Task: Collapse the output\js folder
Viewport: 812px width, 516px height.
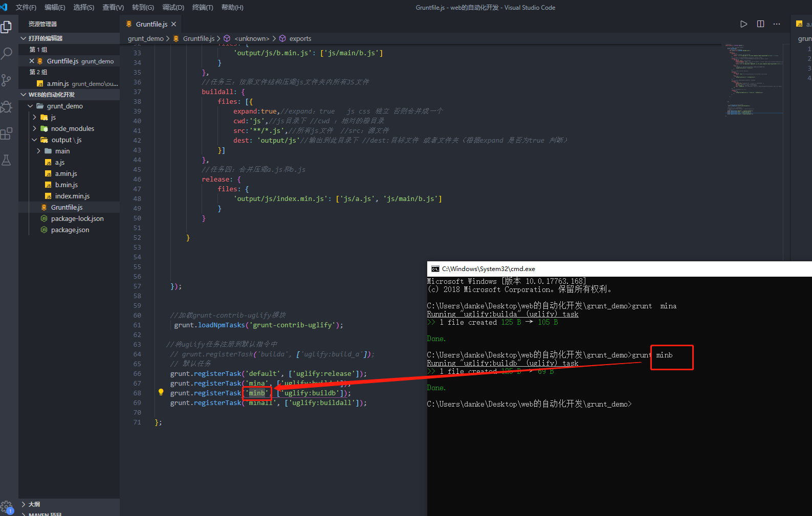Action: [69, 140]
